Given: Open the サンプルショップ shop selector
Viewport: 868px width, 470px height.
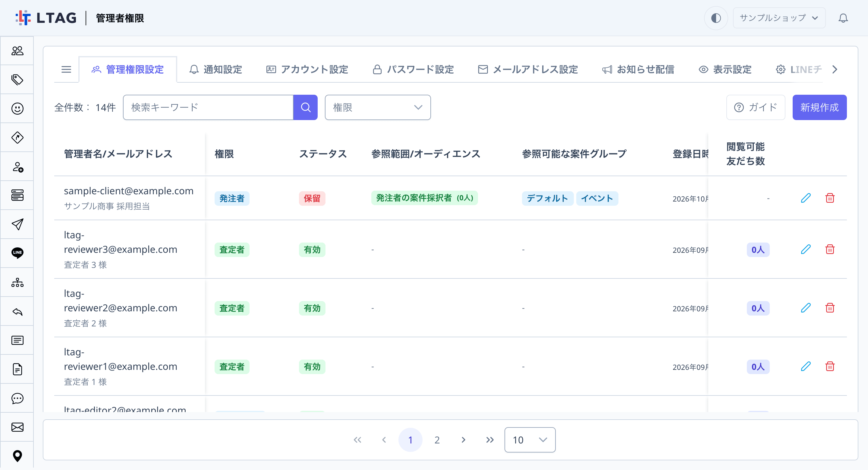Looking at the screenshot, I should (779, 18).
